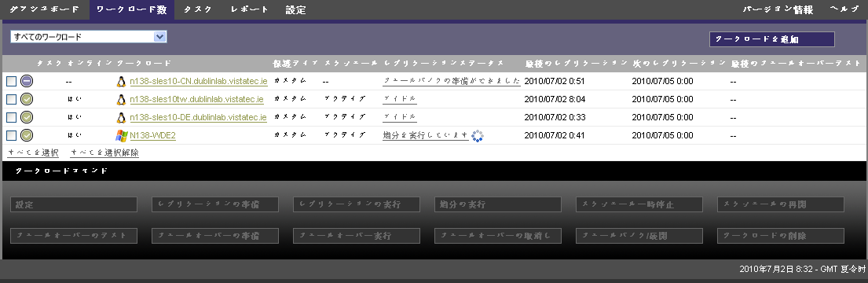Tick checkbox for n138-sles10-CN workload
This screenshot has width=868, height=283.
click(x=11, y=82)
